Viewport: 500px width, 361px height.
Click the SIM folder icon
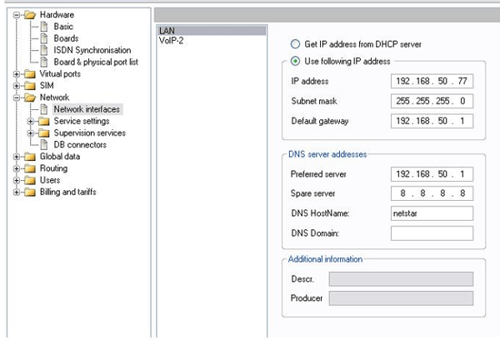pyautogui.click(x=30, y=86)
